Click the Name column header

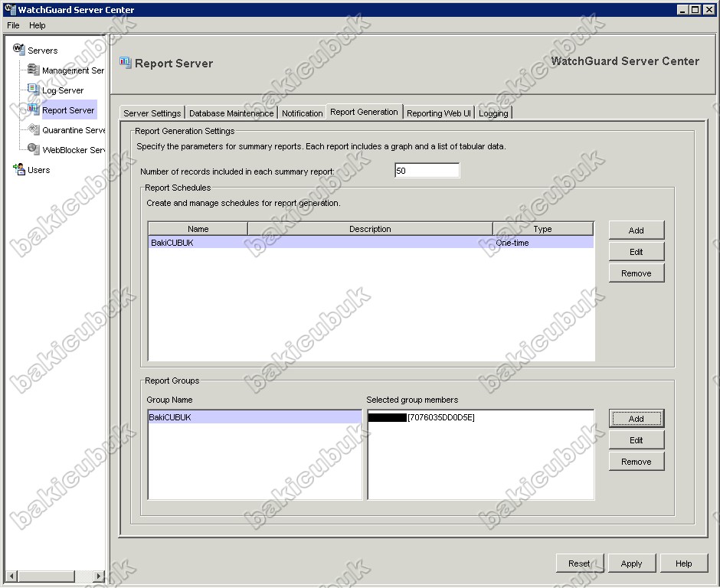tap(198, 229)
